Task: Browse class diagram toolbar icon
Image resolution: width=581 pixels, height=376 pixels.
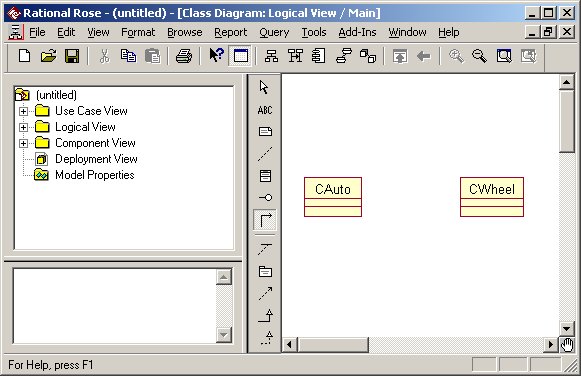Action: (x=271, y=56)
